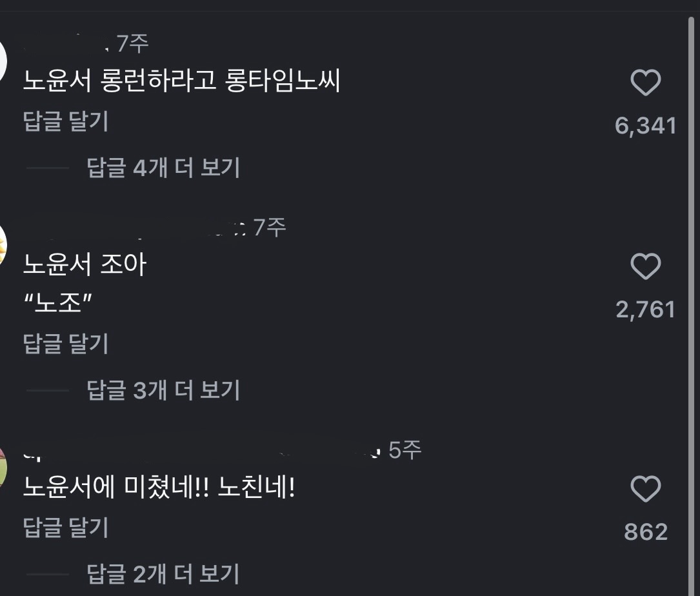Click the 6,341 like count
Image resolution: width=700 pixels, height=596 pixels.
coord(646,126)
